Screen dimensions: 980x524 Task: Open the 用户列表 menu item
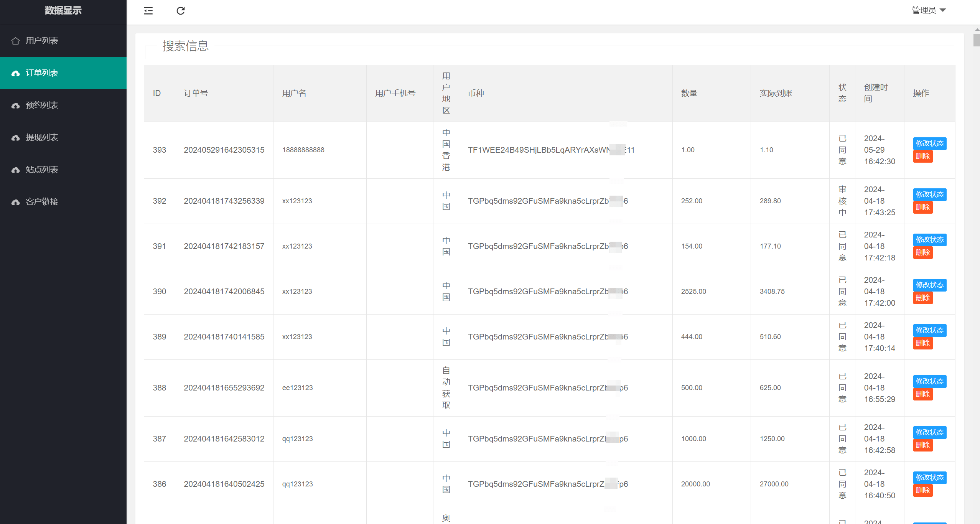[42, 41]
